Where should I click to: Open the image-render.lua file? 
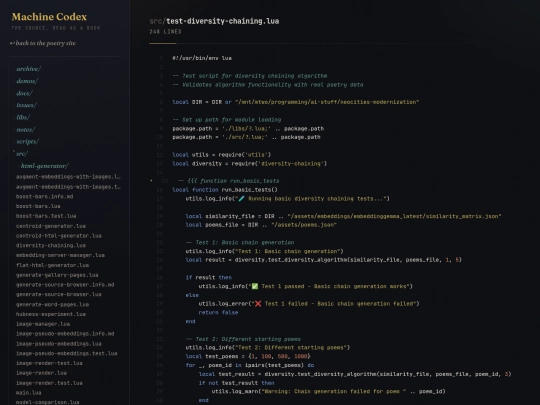tap(41, 373)
